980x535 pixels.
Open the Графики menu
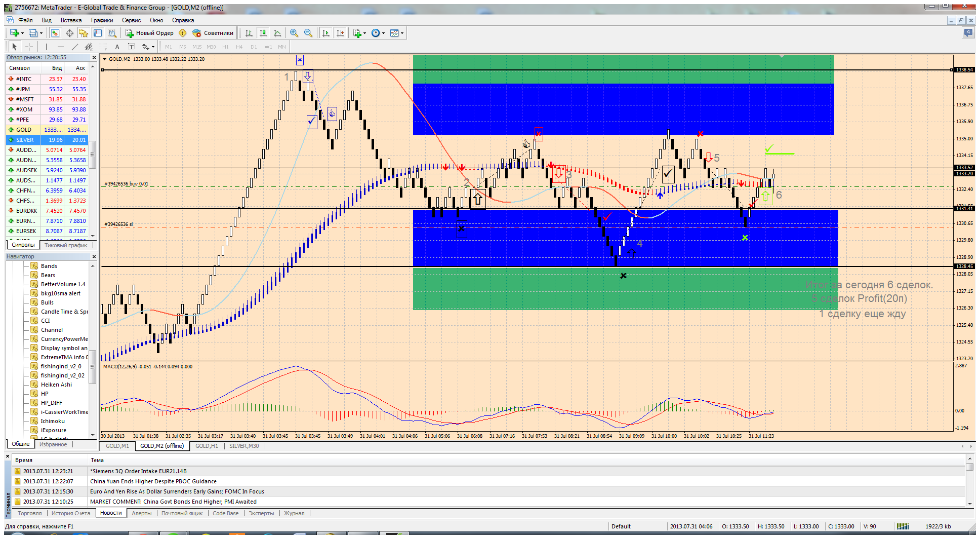(102, 20)
